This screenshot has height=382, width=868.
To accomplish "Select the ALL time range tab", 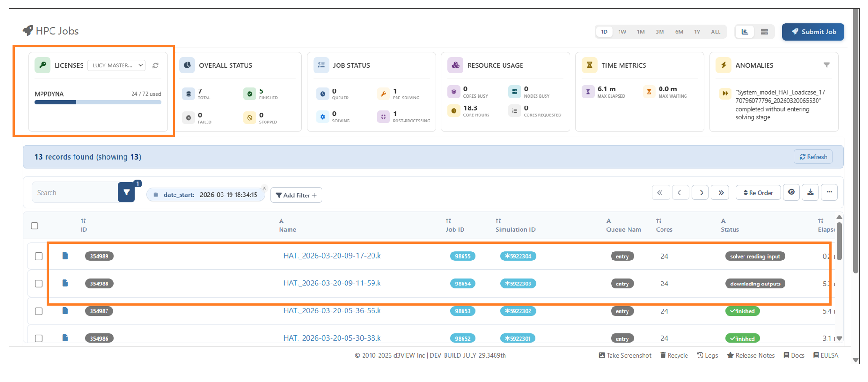I will pyautogui.click(x=715, y=32).
